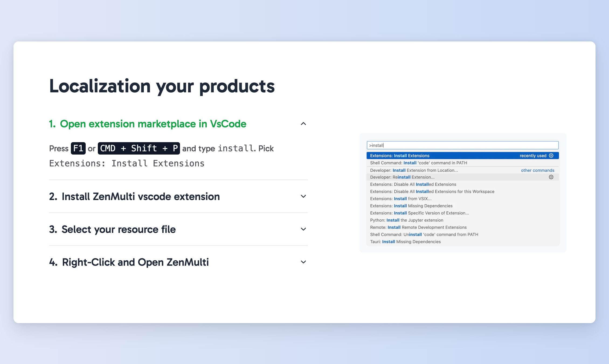Click 'Open extension marketplace in VsCode' heading
The image size is (609, 364).
coord(153,124)
